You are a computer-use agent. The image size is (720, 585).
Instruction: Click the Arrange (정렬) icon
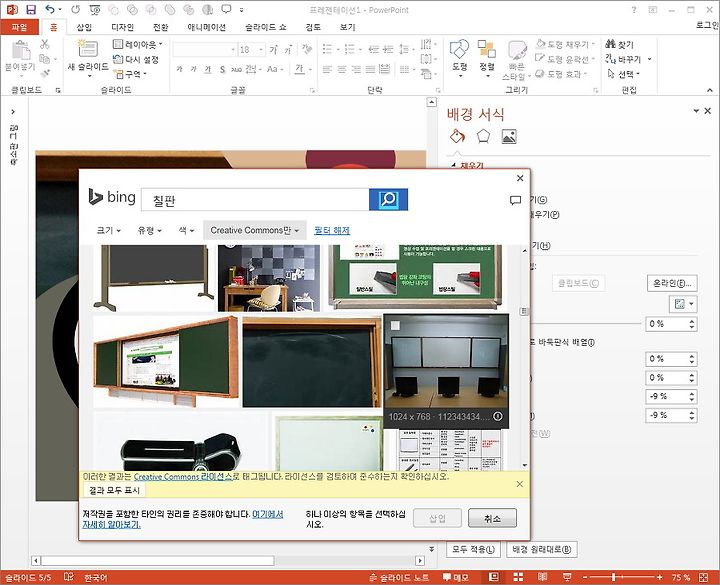486,49
